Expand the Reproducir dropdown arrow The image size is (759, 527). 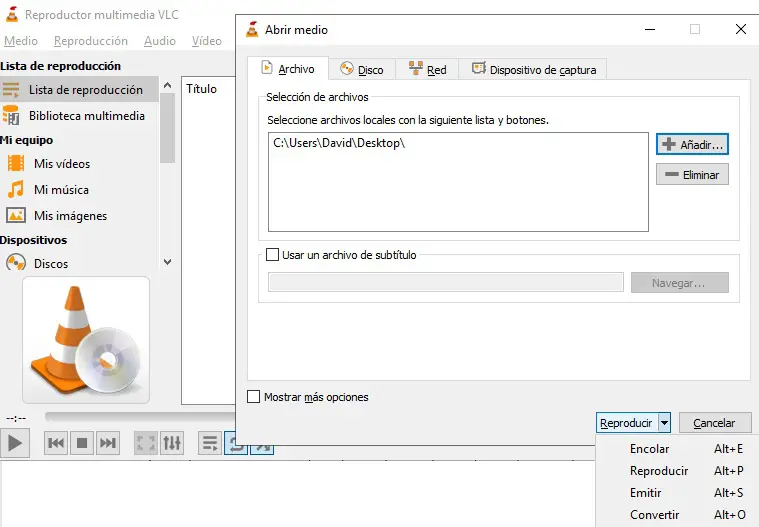(665, 423)
